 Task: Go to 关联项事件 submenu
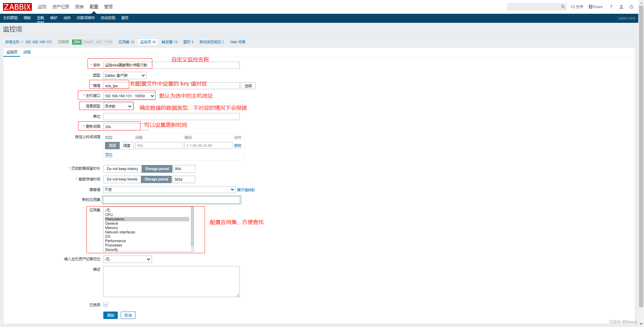[x=86, y=18]
